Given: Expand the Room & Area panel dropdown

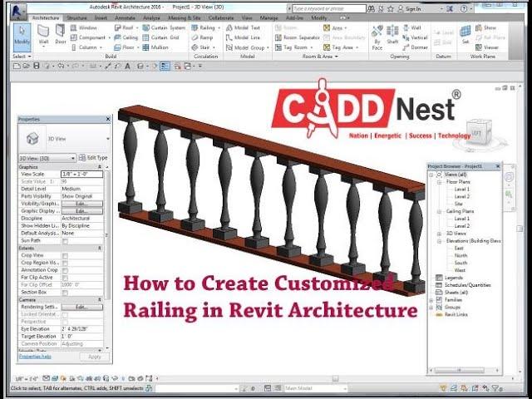Looking at the screenshot, I should (x=320, y=57).
